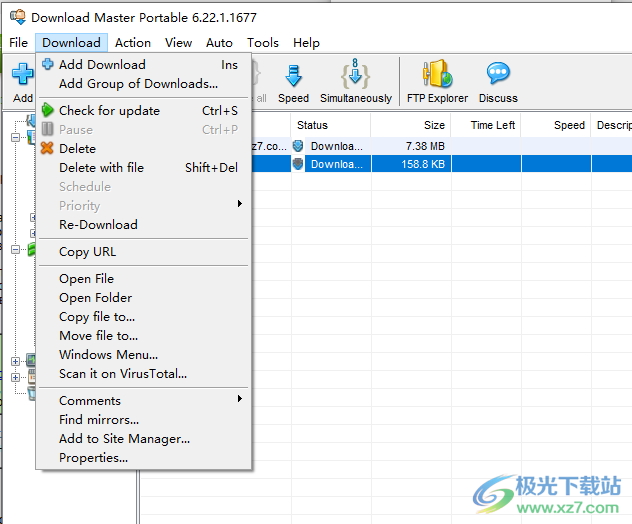Sort downloads by the Status column header
The height and width of the screenshot is (524, 632).
pyautogui.click(x=331, y=125)
